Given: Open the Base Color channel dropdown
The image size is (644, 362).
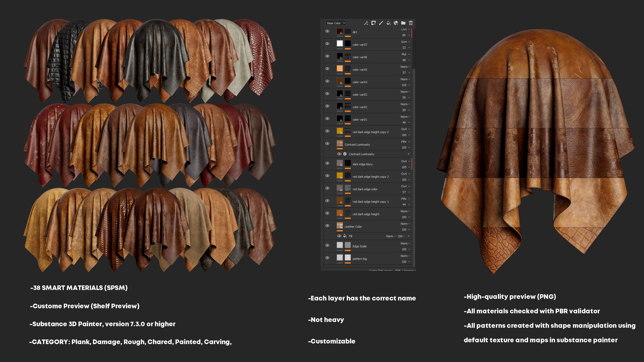Looking at the screenshot, I should pos(336,23).
